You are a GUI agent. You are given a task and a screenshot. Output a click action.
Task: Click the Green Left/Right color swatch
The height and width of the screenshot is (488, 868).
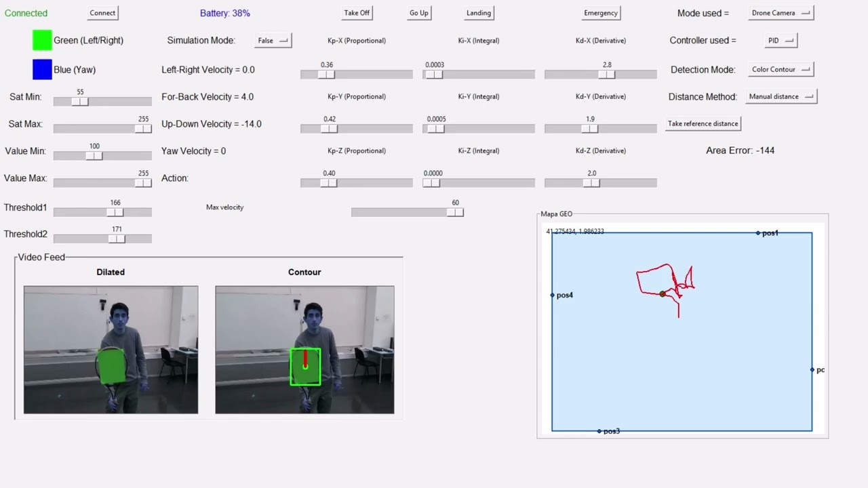[x=42, y=40]
